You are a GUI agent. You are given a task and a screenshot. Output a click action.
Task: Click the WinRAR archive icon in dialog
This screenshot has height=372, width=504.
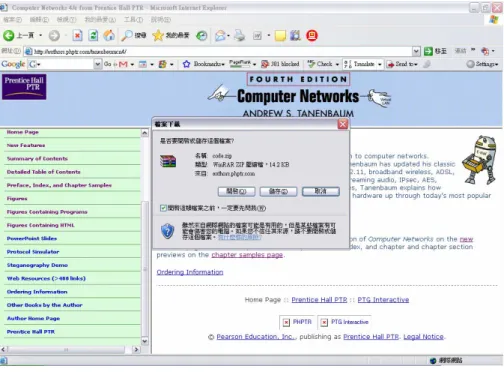coord(168,161)
